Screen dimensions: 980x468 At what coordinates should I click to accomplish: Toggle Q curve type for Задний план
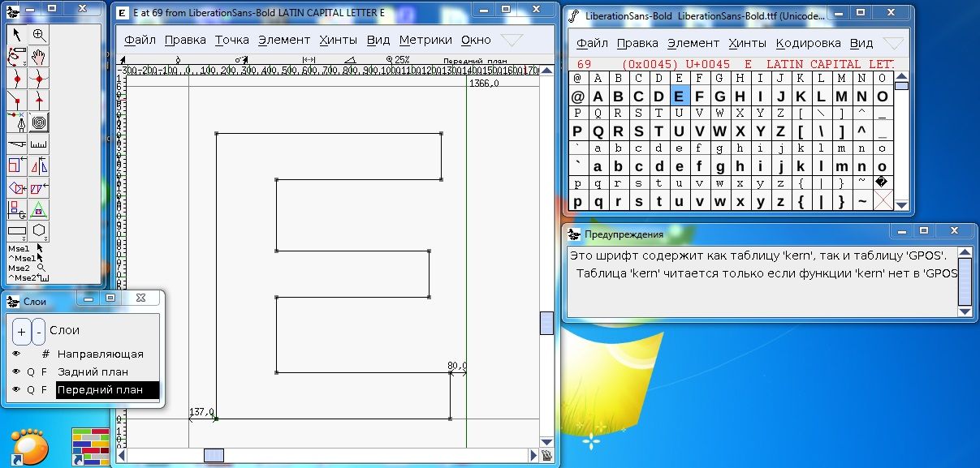pos(31,371)
